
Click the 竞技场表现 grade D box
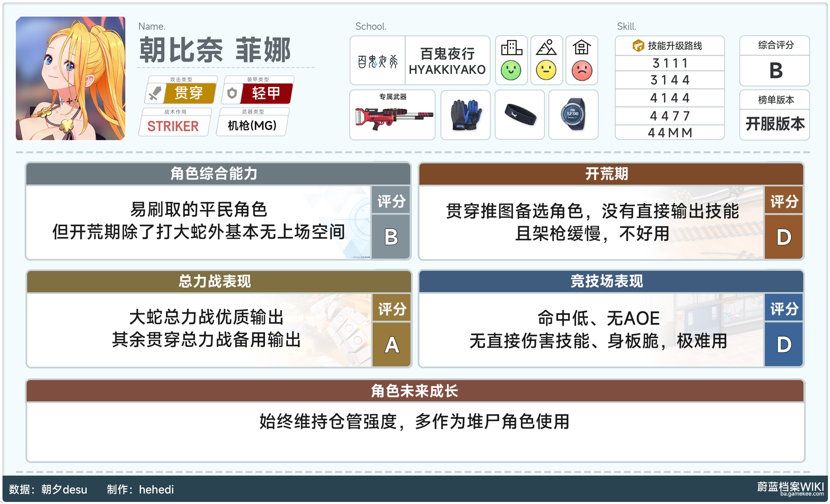(784, 344)
